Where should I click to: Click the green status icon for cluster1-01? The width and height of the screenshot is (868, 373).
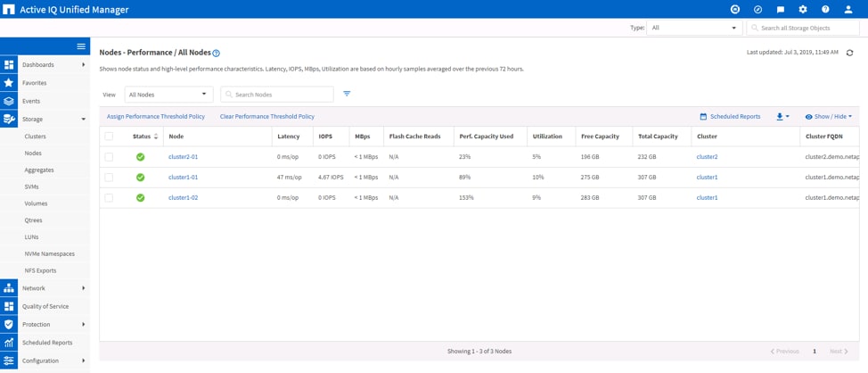(141, 178)
